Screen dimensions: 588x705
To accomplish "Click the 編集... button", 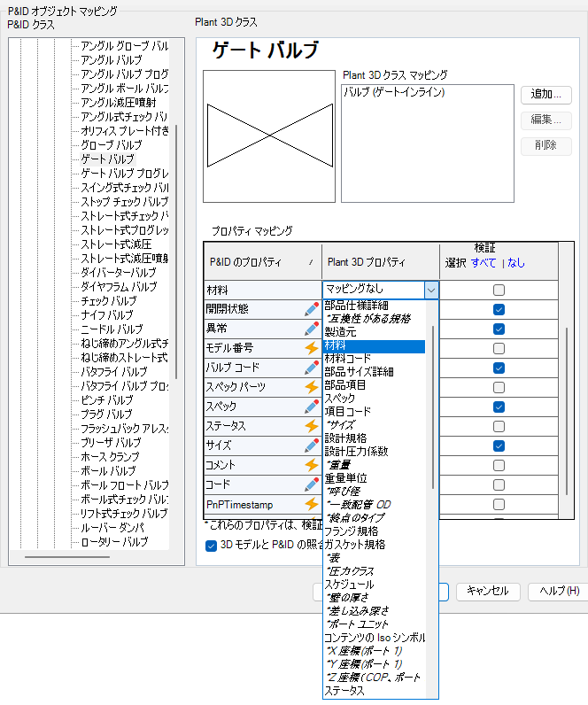I will (545, 120).
